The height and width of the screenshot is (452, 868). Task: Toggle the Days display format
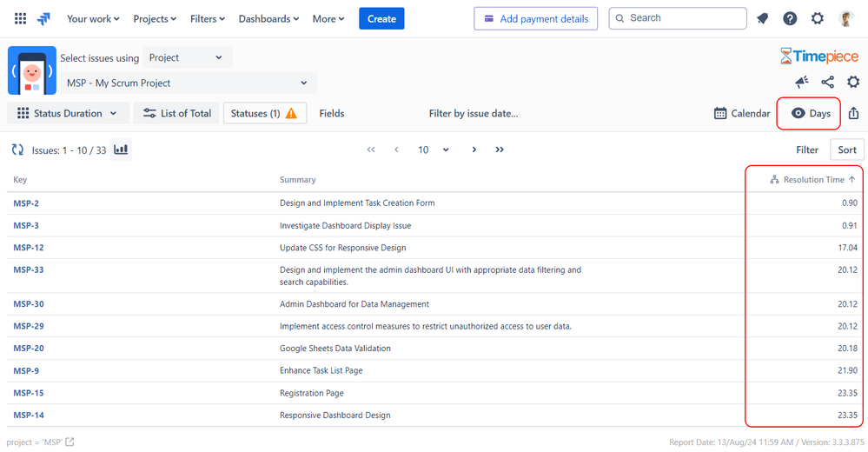click(811, 114)
